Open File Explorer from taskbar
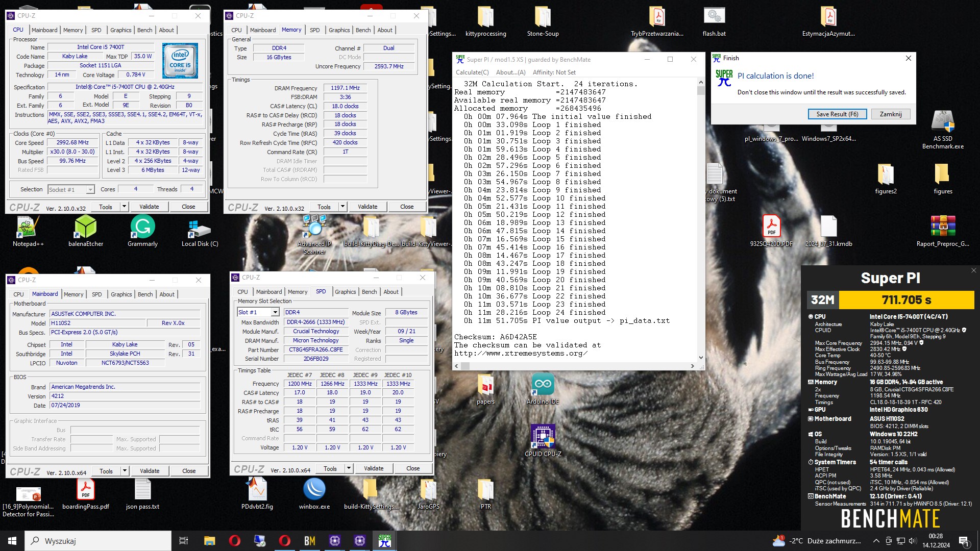980x551 pixels. pyautogui.click(x=209, y=541)
